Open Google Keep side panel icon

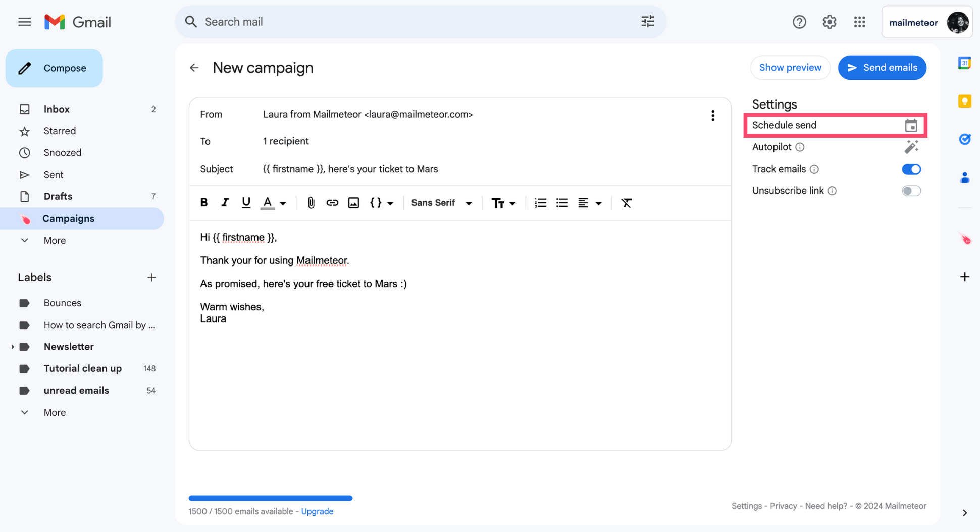(x=964, y=101)
